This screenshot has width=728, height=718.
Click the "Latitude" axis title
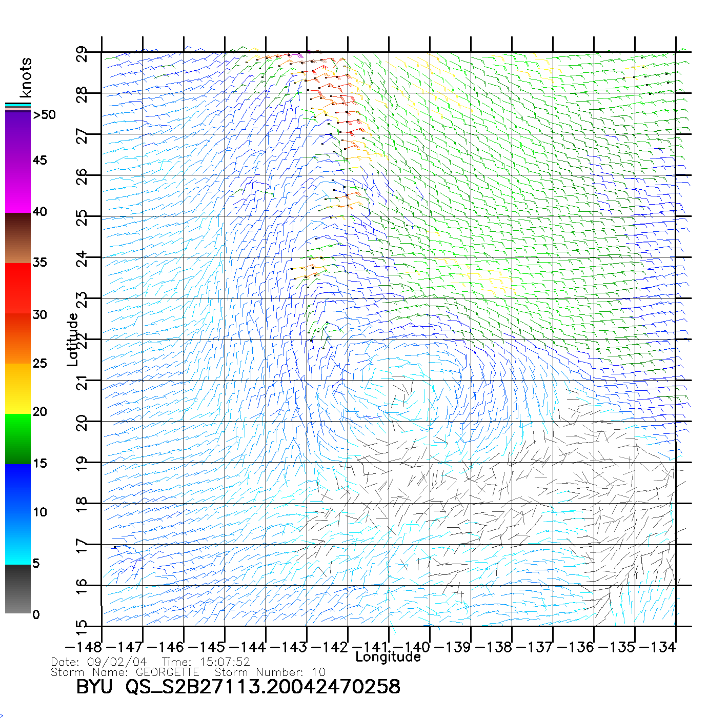point(73,340)
